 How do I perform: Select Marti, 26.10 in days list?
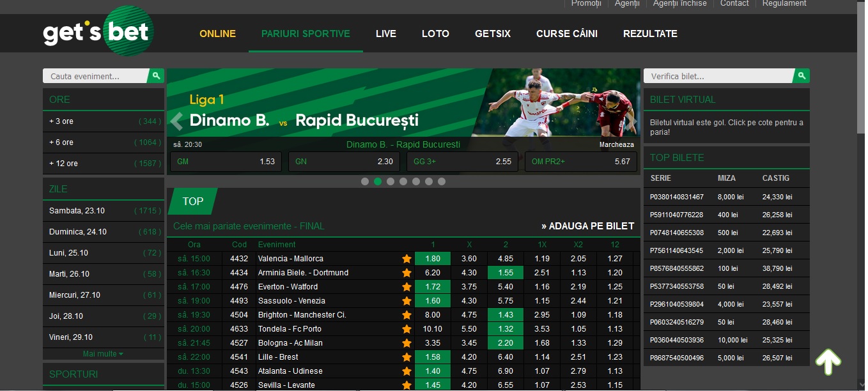(104, 274)
